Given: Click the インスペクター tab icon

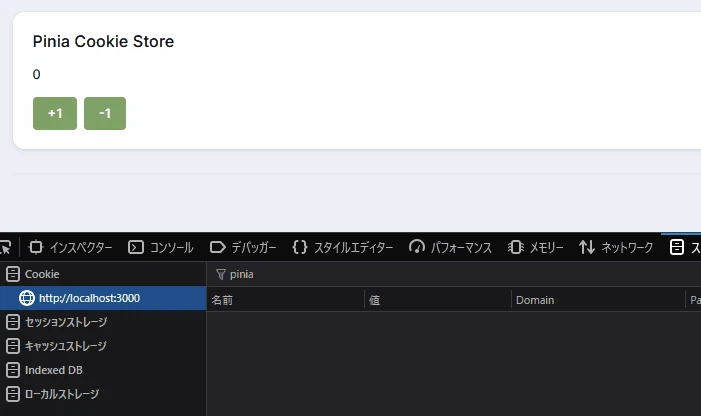Looking at the screenshot, I should [36, 247].
